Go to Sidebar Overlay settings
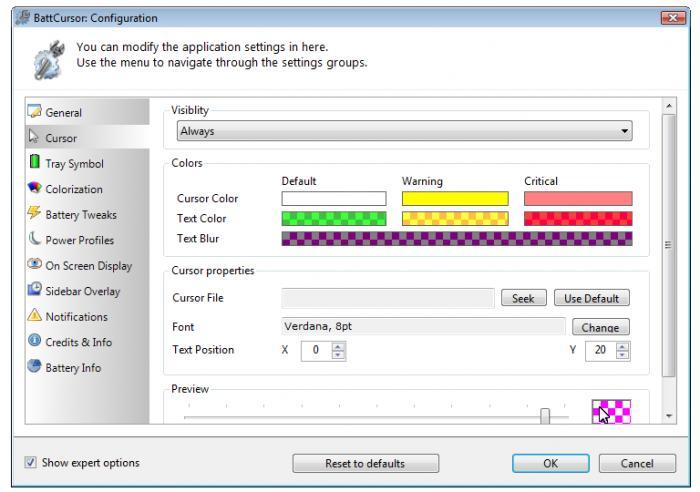 [88, 290]
